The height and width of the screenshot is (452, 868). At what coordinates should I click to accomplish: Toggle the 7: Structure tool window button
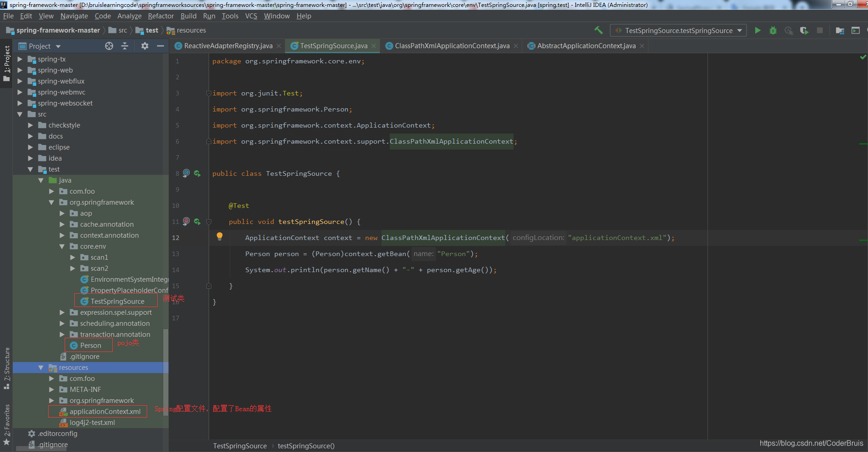(x=6, y=368)
